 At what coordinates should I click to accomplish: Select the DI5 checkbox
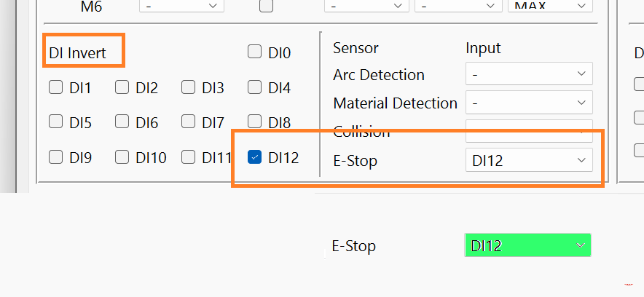tap(55, 122)
